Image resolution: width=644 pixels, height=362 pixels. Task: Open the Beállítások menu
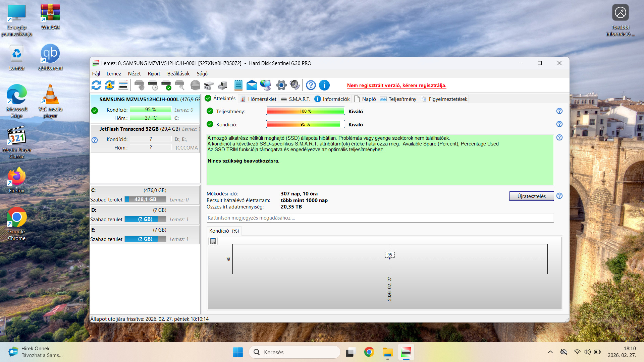click(x=178, y=74)
